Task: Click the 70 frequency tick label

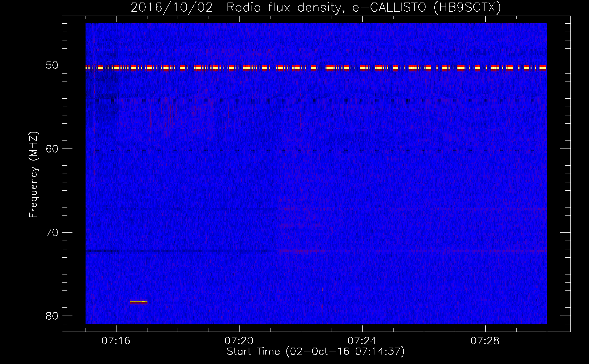Action: (52, 232)
